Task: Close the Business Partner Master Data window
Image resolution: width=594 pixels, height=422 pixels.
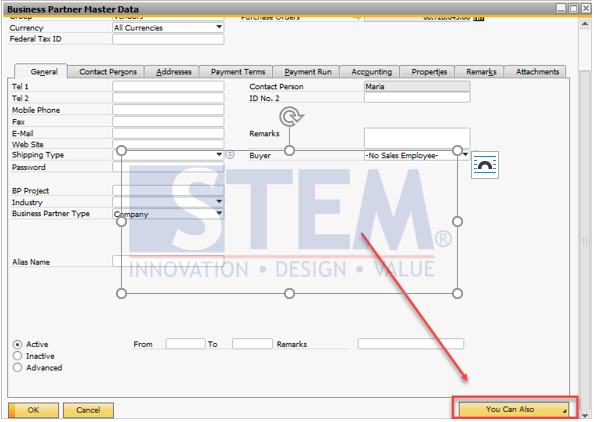Action: pos(586,8)
